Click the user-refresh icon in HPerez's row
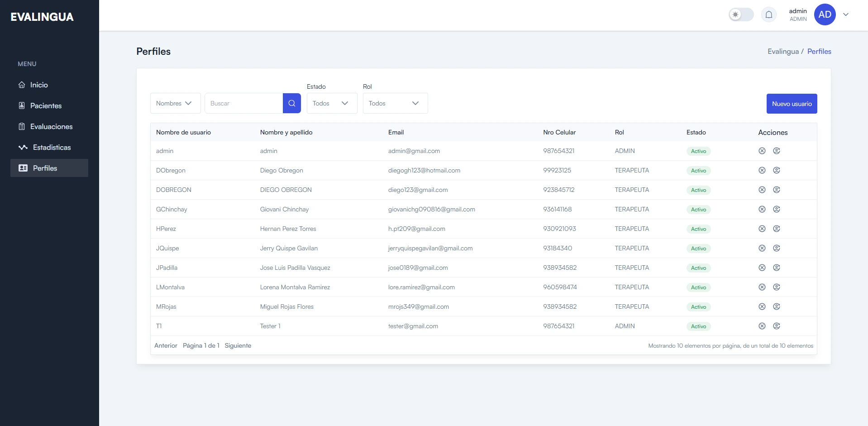The height and width of the screenshot is (426, 868). (777, 229)
